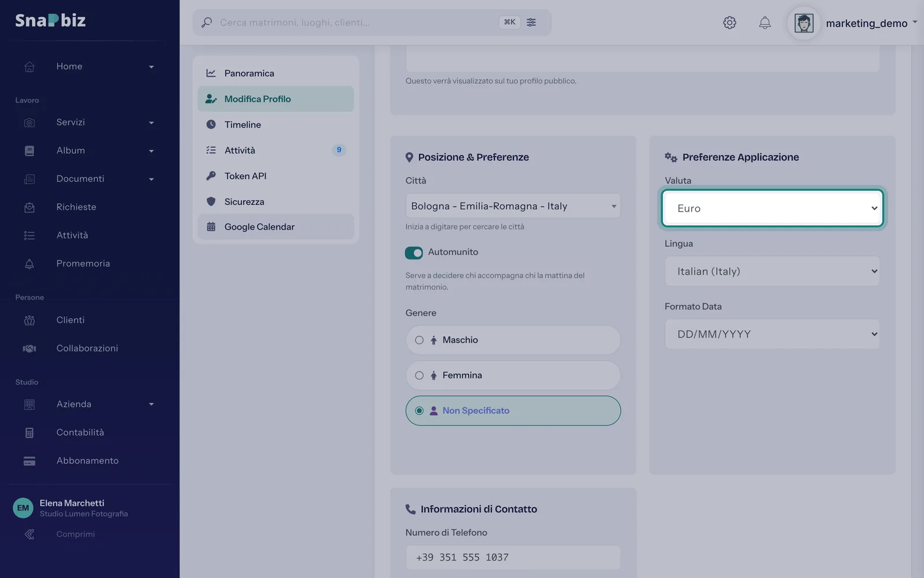Image resolution: width=924 pixels, height=578 pixels.
Task: Click Abbonamento credit card icon
Action: [29, 461]
